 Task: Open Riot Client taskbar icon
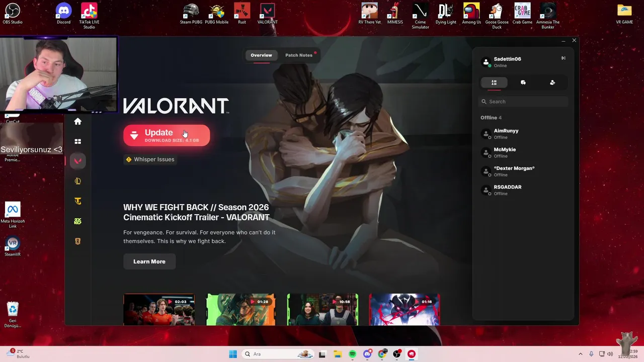click(x=412, y=354)
